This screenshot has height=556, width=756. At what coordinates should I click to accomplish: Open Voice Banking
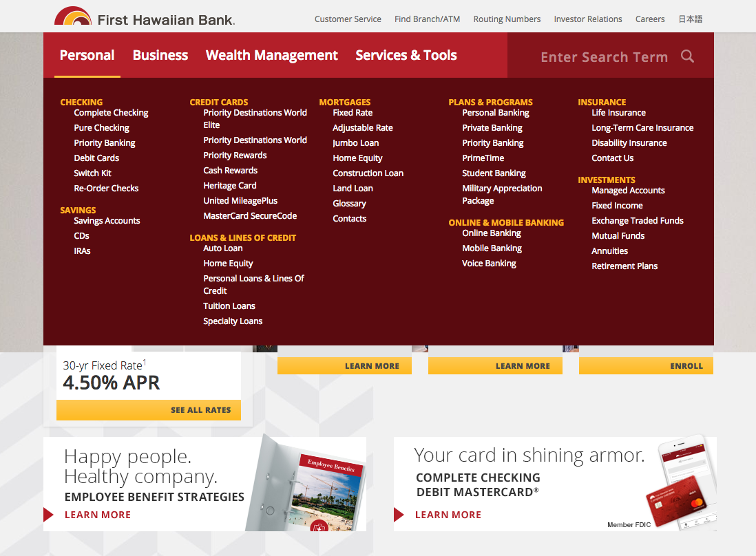tap(489, 264)
